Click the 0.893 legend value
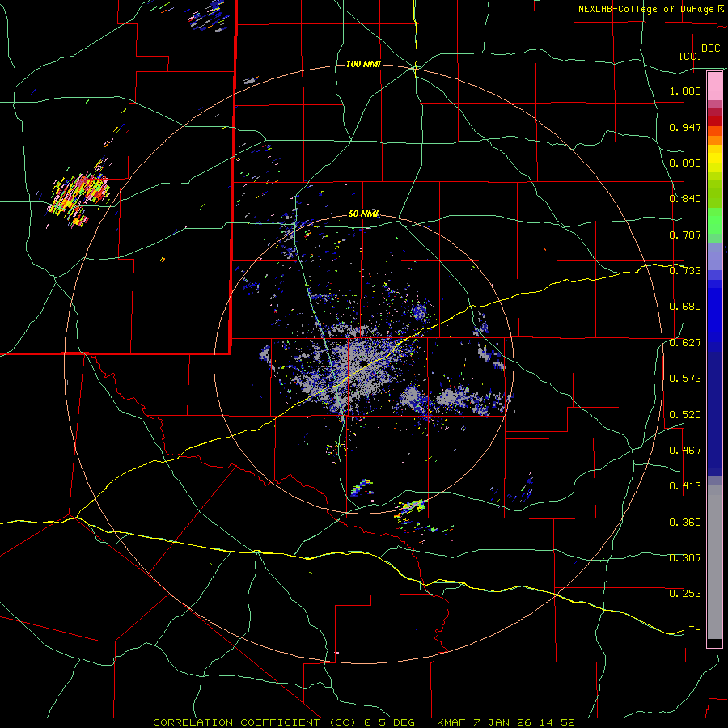Screen dimensions: 728x728 [x=685, y=163]
